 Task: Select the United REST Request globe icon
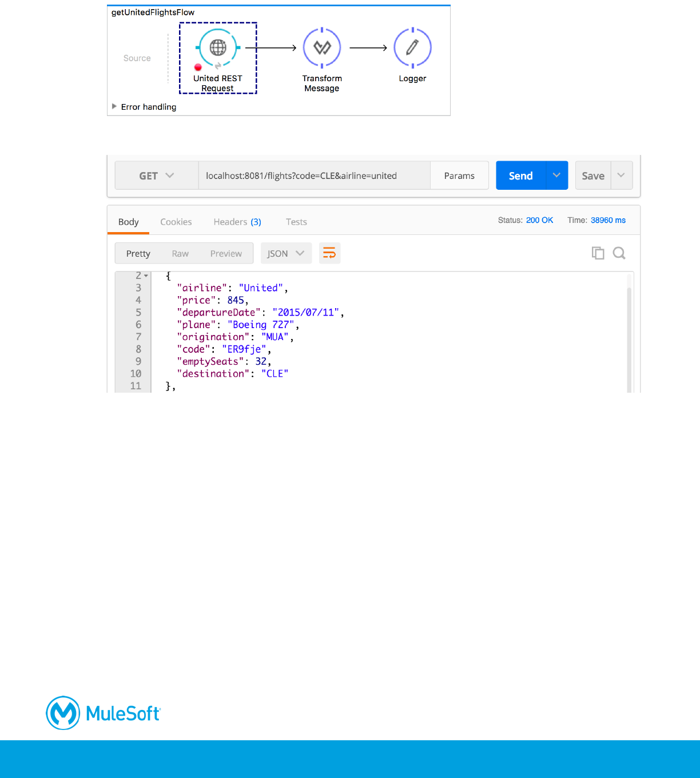218,48
